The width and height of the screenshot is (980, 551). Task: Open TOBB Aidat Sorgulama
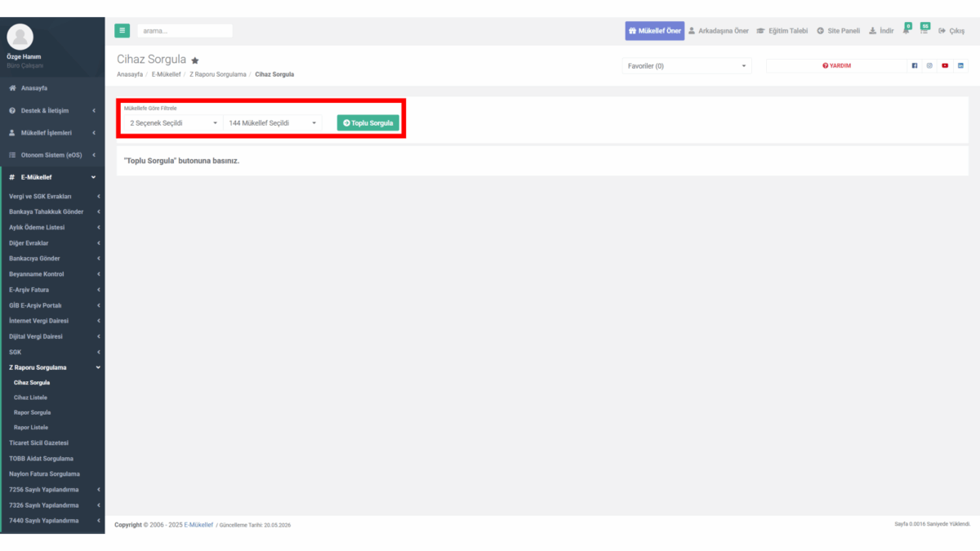(x=52, y=458)
